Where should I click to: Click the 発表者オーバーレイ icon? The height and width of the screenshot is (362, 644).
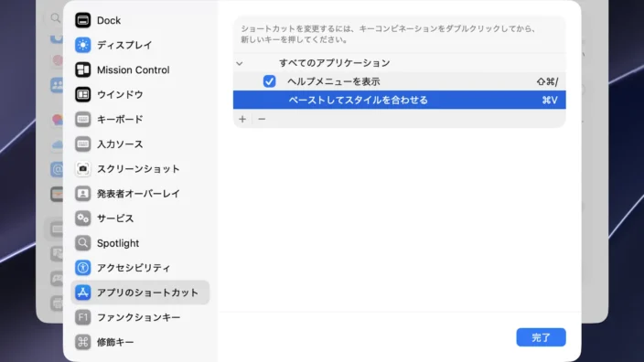click(x=82, y=193)
